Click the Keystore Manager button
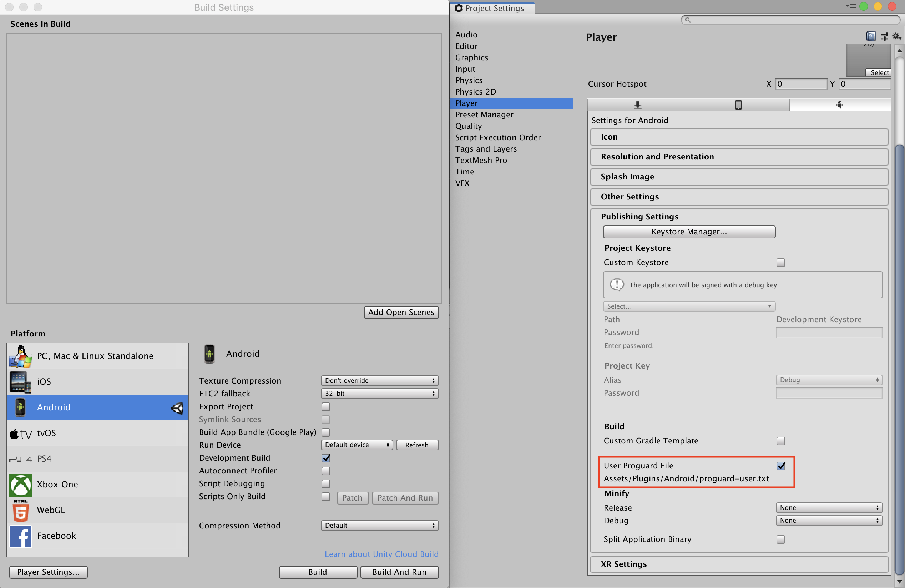The width and height of the screenshot is (905, 588). pyautogui.click(x=689, y=231)
